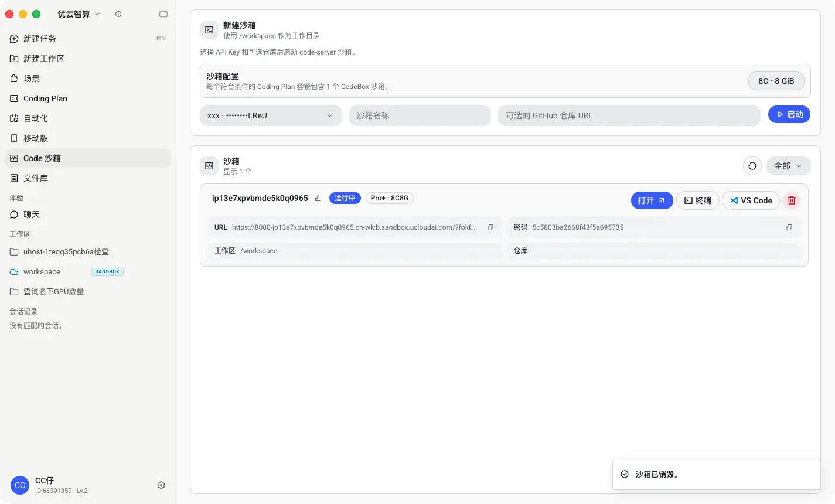Open the 查询名下GPU数量 workspace folder
Screen dimensions: 835x504
coord(88,292)
